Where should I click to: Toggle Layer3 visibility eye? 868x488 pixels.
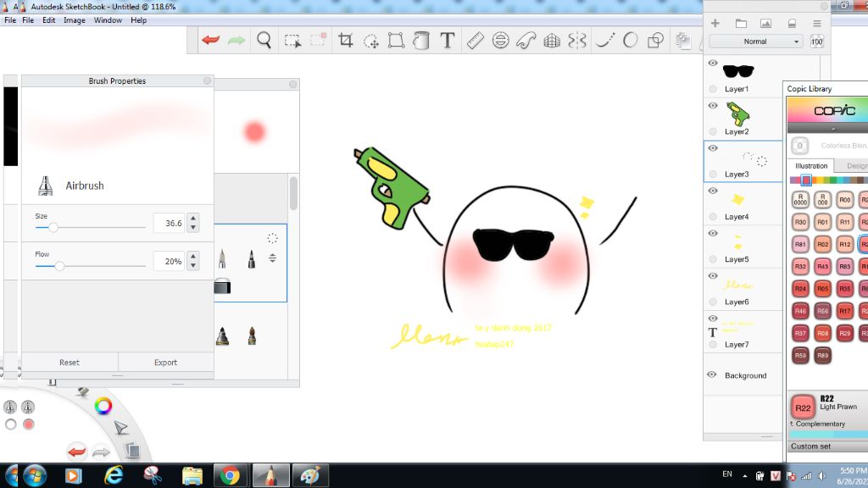(712, 148)
